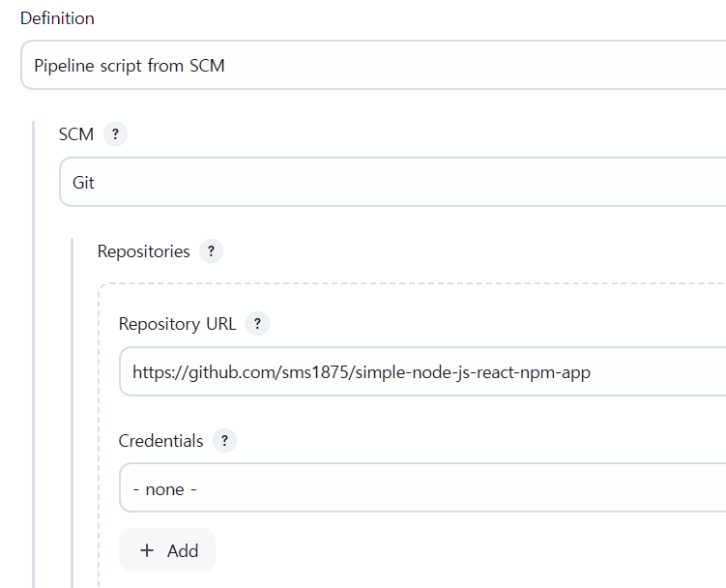This screenshot has width=726, height=588.
Task: Open help for the SCM field
Action: click(x=115, y=134)
